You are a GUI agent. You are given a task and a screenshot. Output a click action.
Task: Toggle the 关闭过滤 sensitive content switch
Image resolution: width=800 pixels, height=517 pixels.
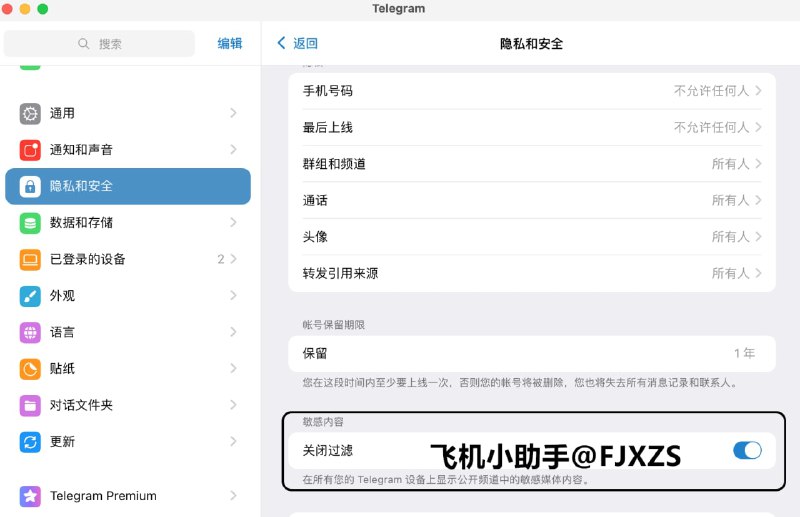pos(747,450)
